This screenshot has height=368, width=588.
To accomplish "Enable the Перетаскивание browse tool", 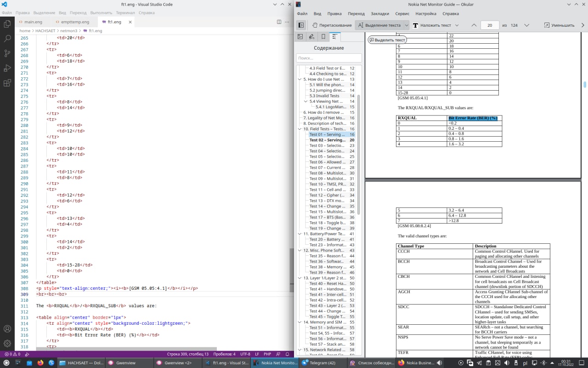I will (x=332, y=25).
